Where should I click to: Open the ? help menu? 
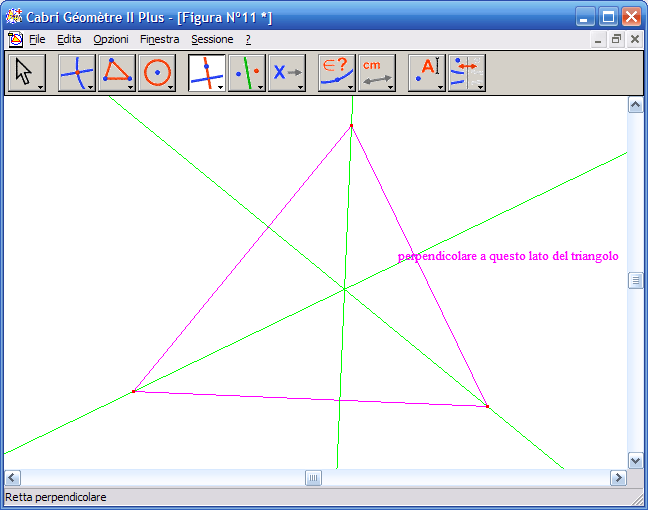248,39
